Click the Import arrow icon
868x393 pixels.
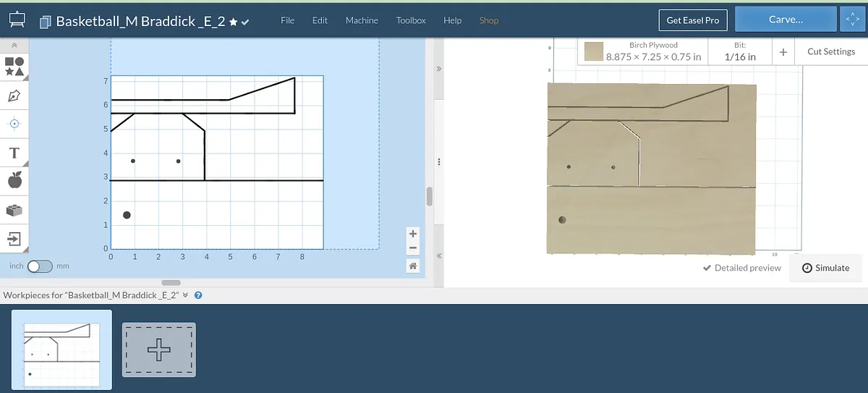click(14, 238)
